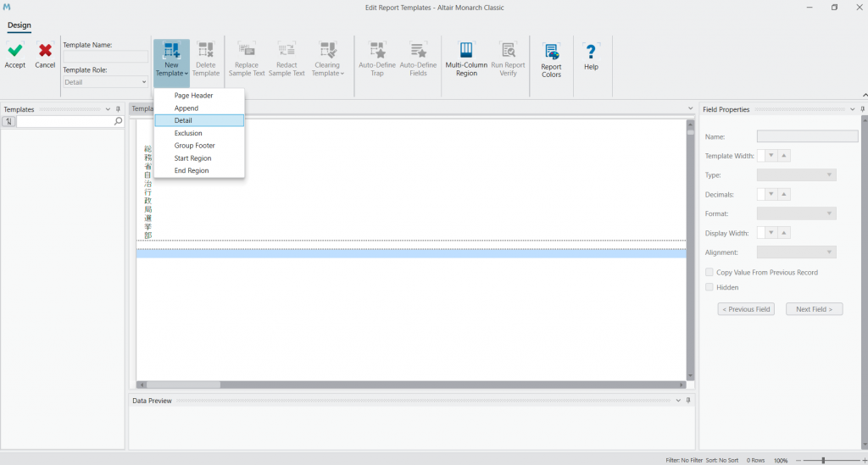Image resolution: width=868 pixels, height=465 pixels.
Task: Click Auto-Define Fields icon
Action: (x=418, y=50)
